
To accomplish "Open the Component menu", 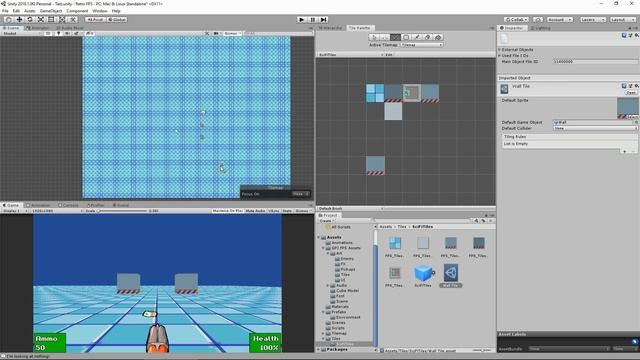I will [x=77, y=11].
